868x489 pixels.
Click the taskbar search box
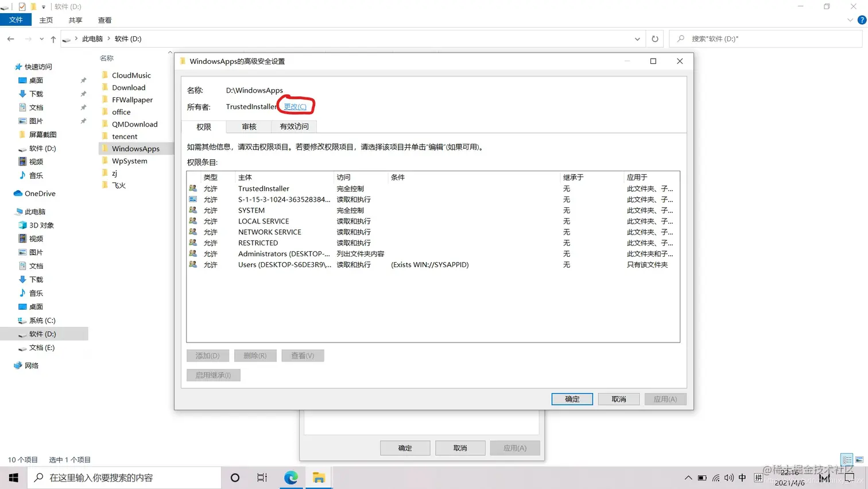click(124, 478)
